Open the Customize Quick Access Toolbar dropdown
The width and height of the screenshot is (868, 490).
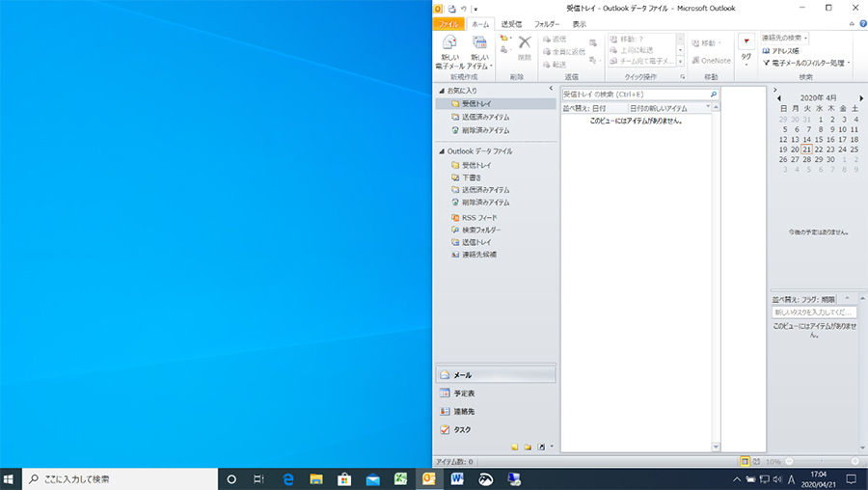pos(475,9)
